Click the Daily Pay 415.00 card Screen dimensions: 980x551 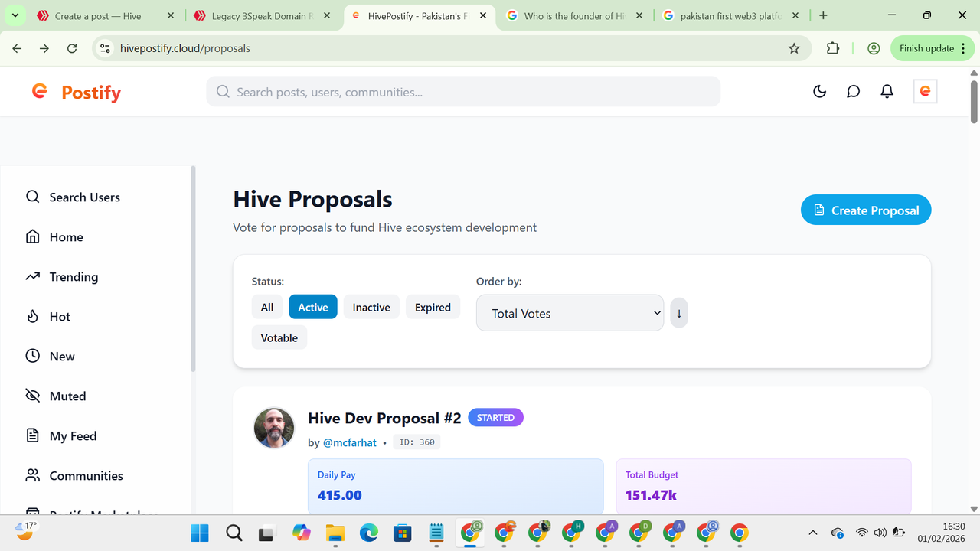(x=456, y=487)
